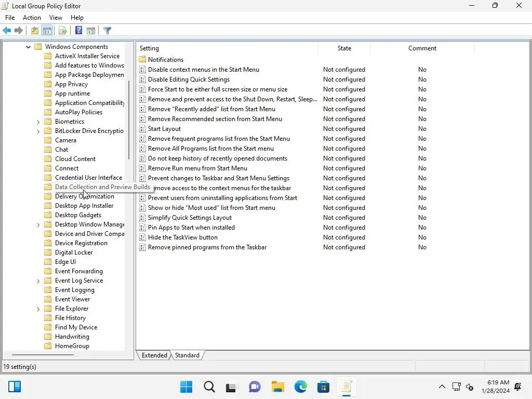Select ActiveX Installer Service folder
The image size is (532, 399).
point(87,56)
